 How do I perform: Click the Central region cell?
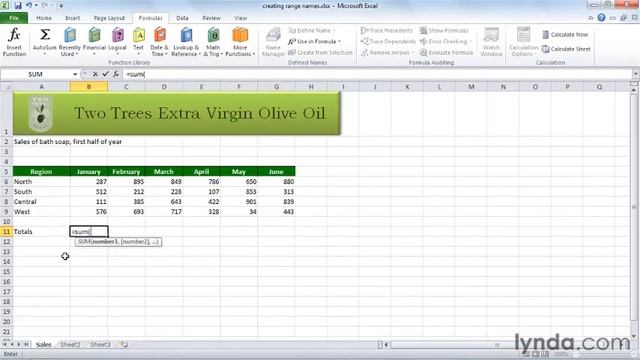[x=41, y=202]
